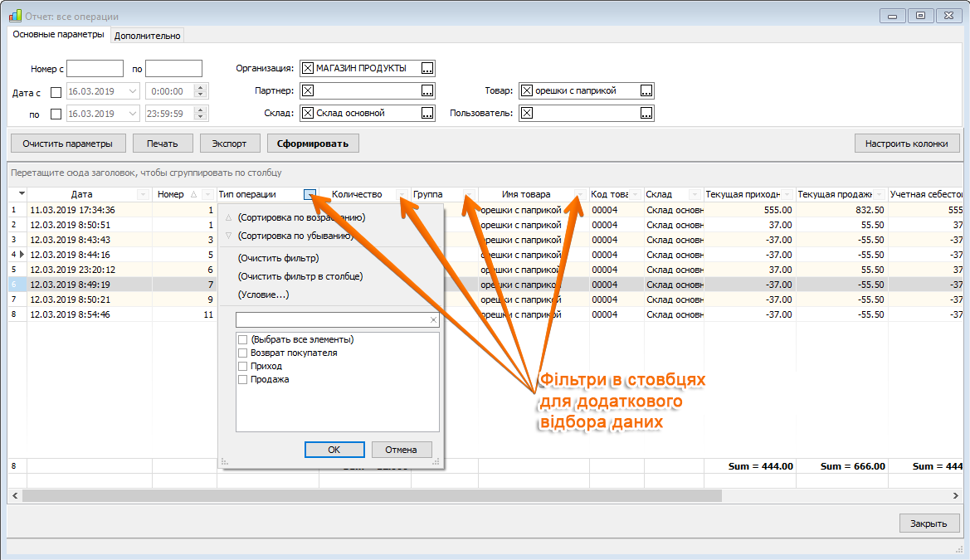Choose (Сортировка по убыванию) in popup
The height and width of the screenshot is (560, 970).
[x=295, y=236]
